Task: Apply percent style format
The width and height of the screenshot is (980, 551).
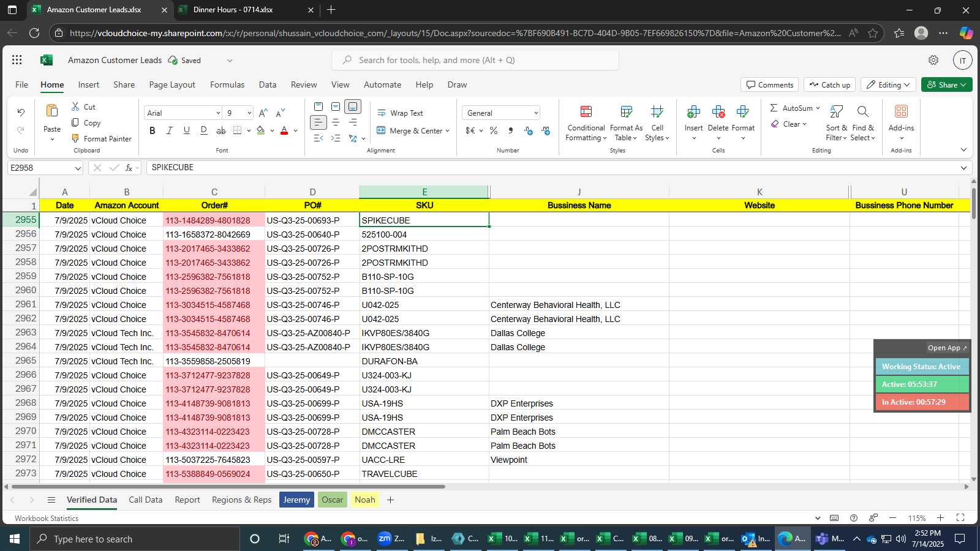Action: coord(494,130)
